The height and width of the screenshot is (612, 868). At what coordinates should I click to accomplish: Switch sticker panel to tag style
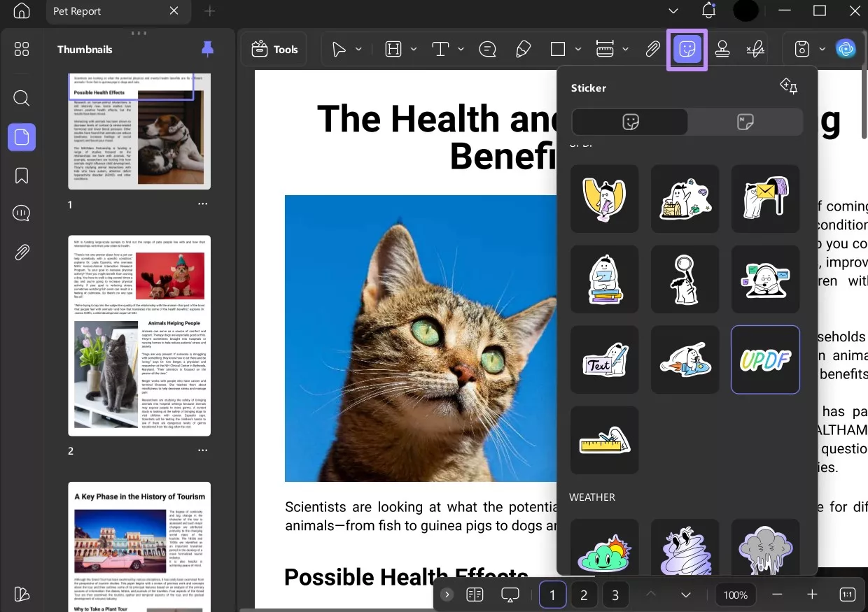pos(744,122)
